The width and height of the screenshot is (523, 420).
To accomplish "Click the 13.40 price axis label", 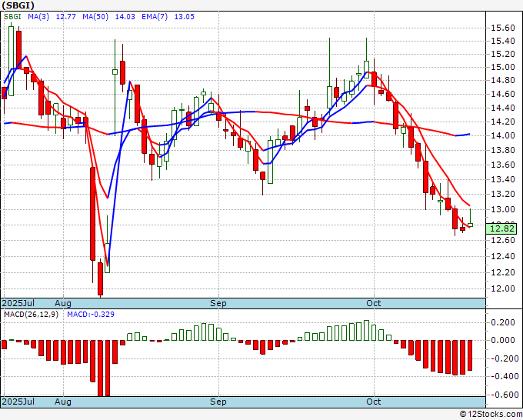I will (x=503, y=179).
